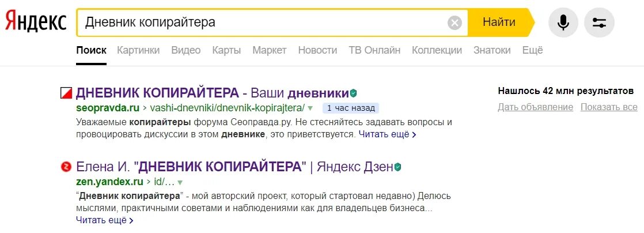Click into the search input field
644x233 pixels.
263,22
